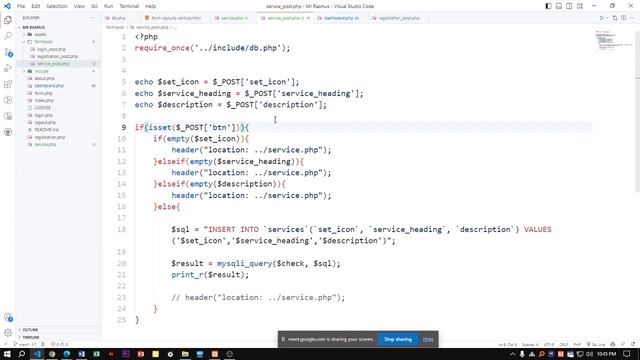Open the Windows notification center icon
This screenshot has height=360, width=640.
[627, 354]
